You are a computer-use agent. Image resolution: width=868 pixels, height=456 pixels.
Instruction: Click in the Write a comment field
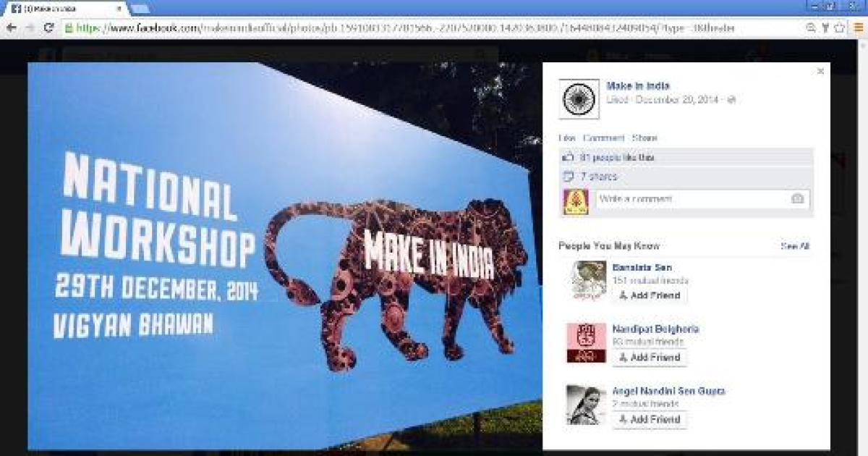702,199
